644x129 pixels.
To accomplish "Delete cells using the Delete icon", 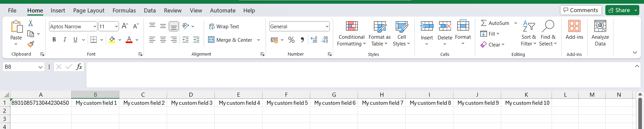I will coord(445,26).
